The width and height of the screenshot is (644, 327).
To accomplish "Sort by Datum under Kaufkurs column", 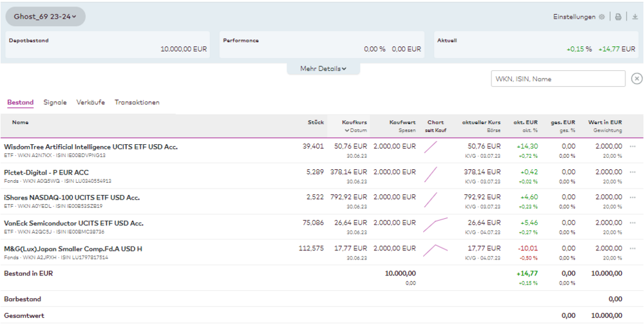I will click(x=355, y=130).
